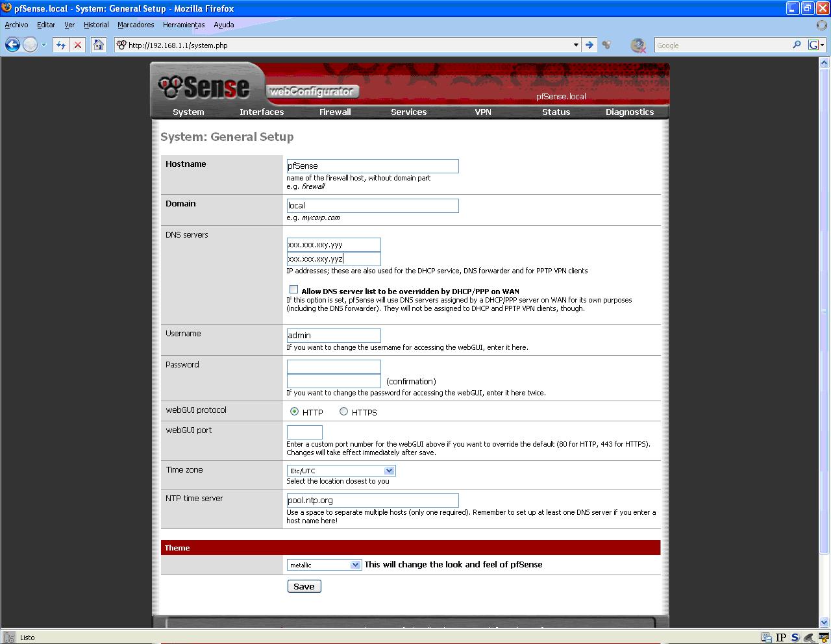Click the page scrollbar up arrow

coord(825,63)
